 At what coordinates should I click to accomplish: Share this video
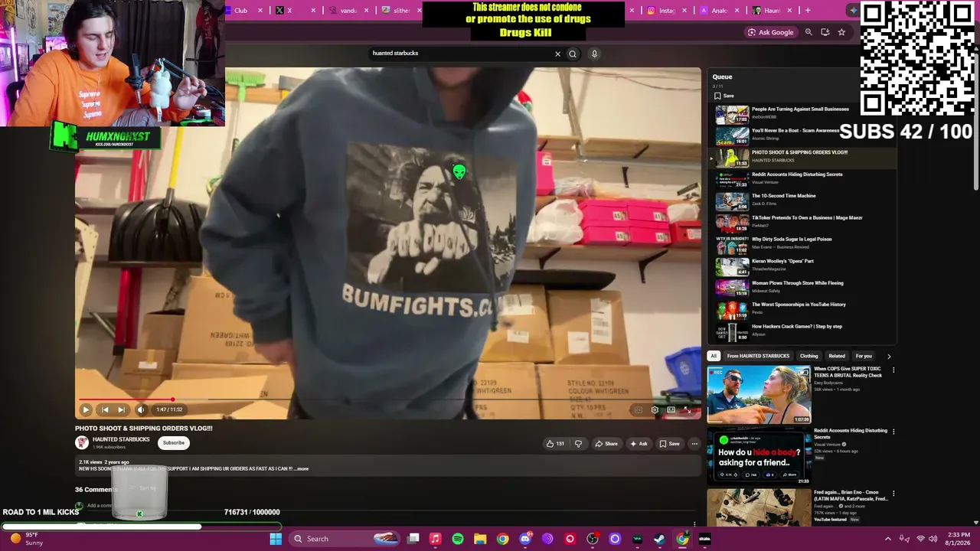pos(606,443)
